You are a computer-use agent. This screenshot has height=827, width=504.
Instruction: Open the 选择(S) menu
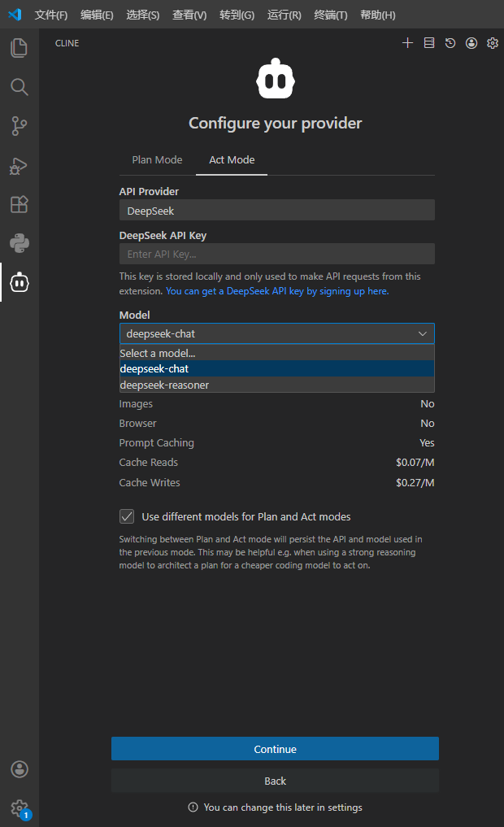tap(143, 15)
